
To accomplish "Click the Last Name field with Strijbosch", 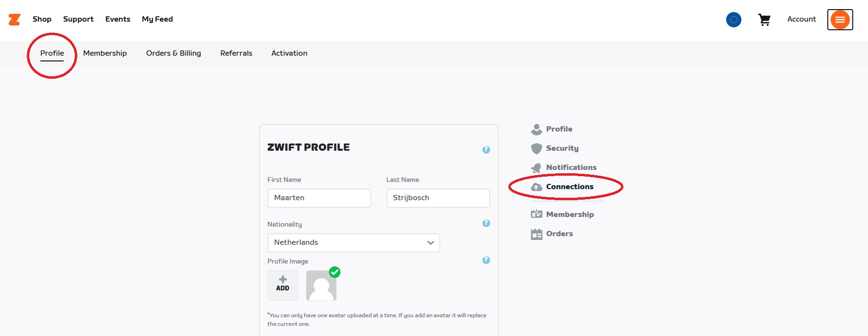I will tap(438, 198).
